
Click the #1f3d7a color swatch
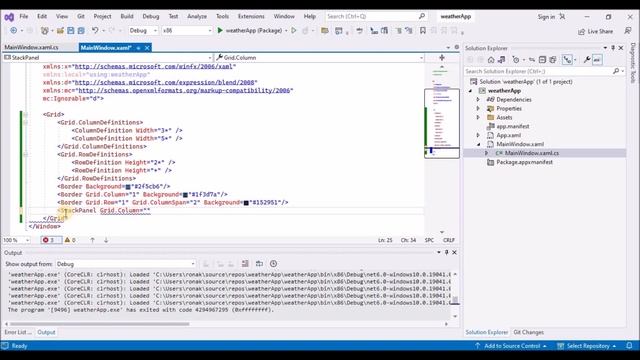click(185, 195)
